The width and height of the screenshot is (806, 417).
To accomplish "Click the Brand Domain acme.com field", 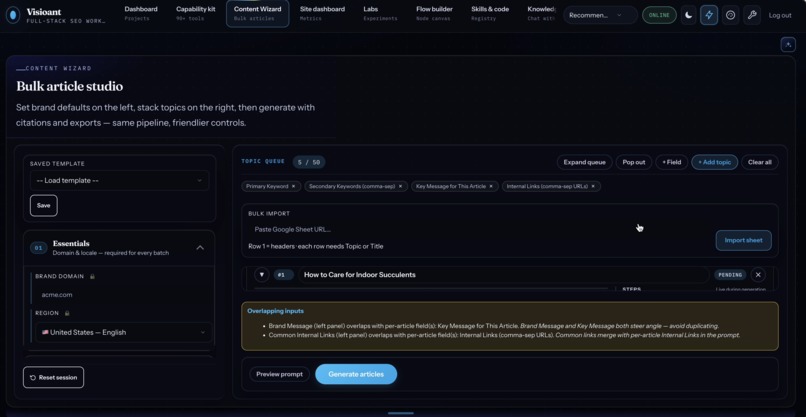I will point(123,295).
